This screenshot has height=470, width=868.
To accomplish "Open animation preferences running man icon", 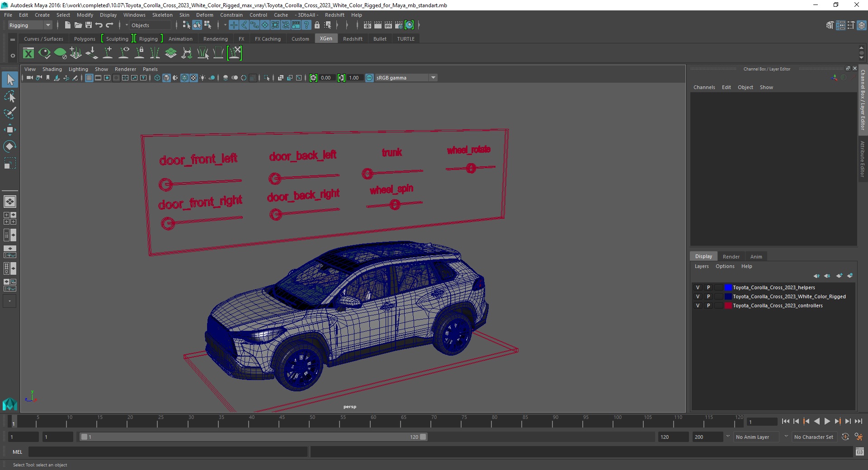I will coord(859,437).
